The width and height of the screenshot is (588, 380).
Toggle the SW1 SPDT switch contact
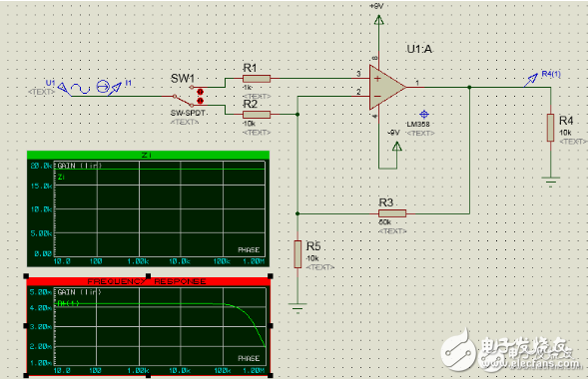184,101
